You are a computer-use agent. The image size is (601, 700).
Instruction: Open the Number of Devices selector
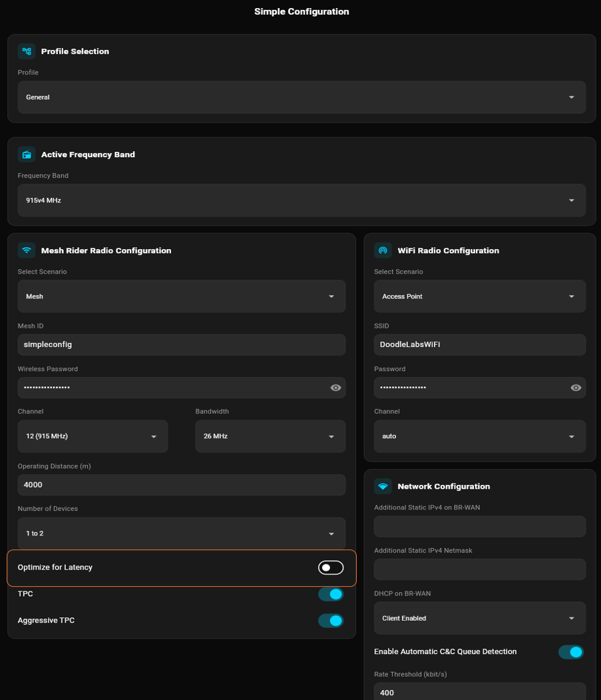coord(181,533)
